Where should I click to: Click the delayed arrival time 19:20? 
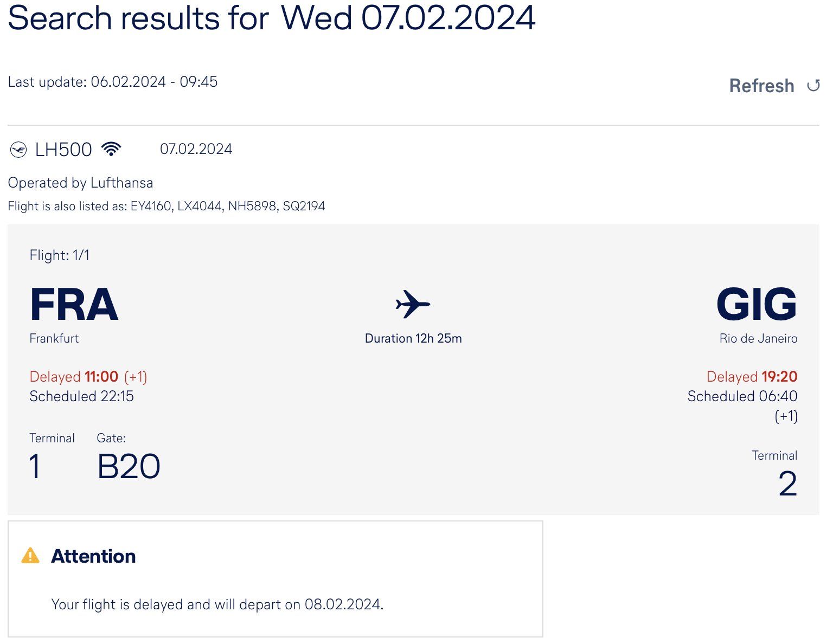pyautogui.click(x=779, y=377)
